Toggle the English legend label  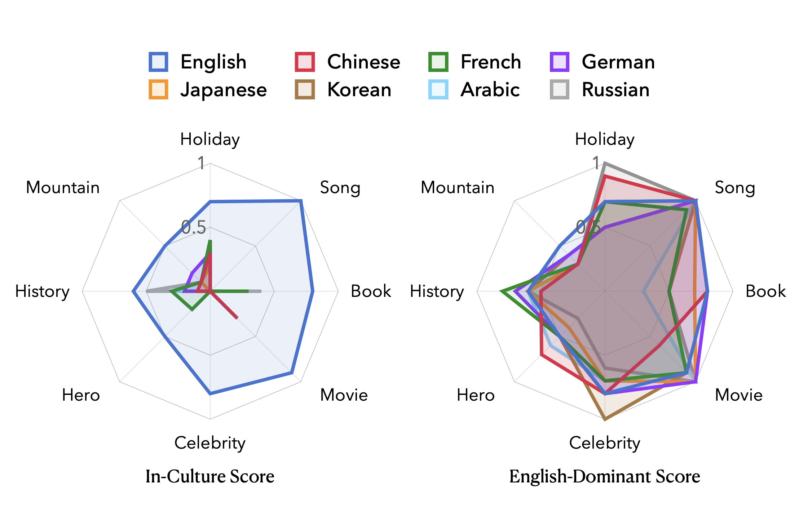tap(213, 62)
